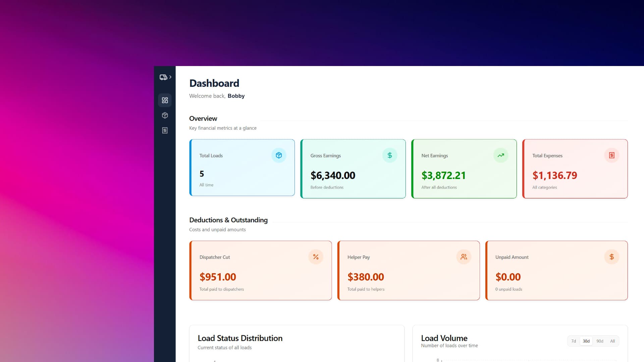This screenshot has height=362, width=644.
Task: Click the people icon on Helper Pay card
Action: click(x=464, y=257)
